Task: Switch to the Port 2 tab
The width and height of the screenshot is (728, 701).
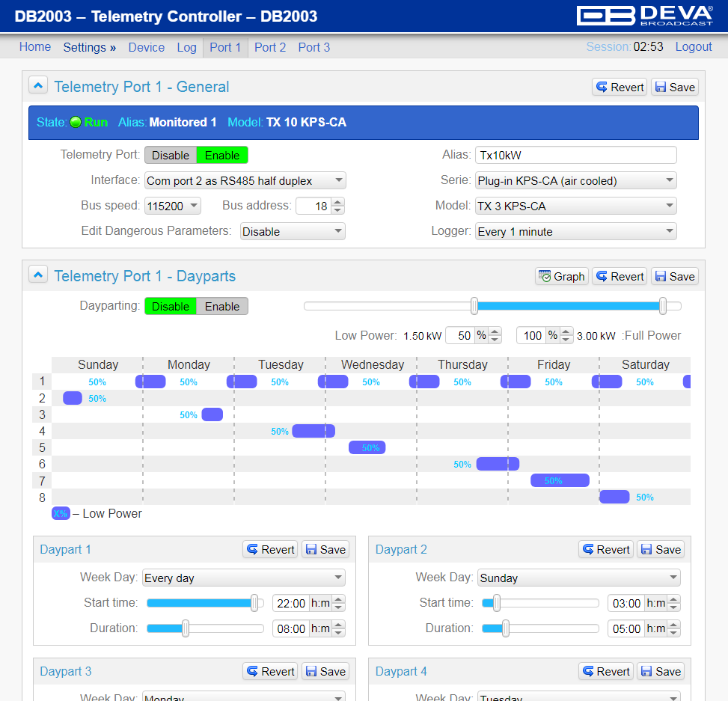Action: tap(270, 47)
